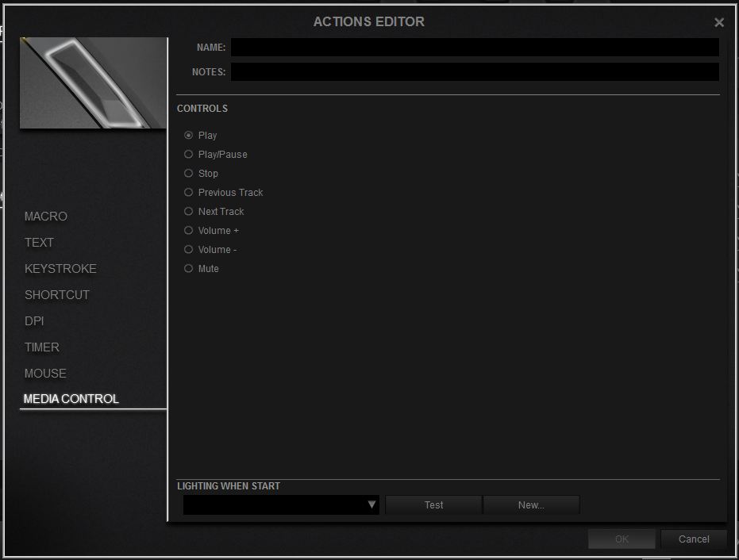Open the MACRO action tab

pyautogui.click(x=46, y=217)
